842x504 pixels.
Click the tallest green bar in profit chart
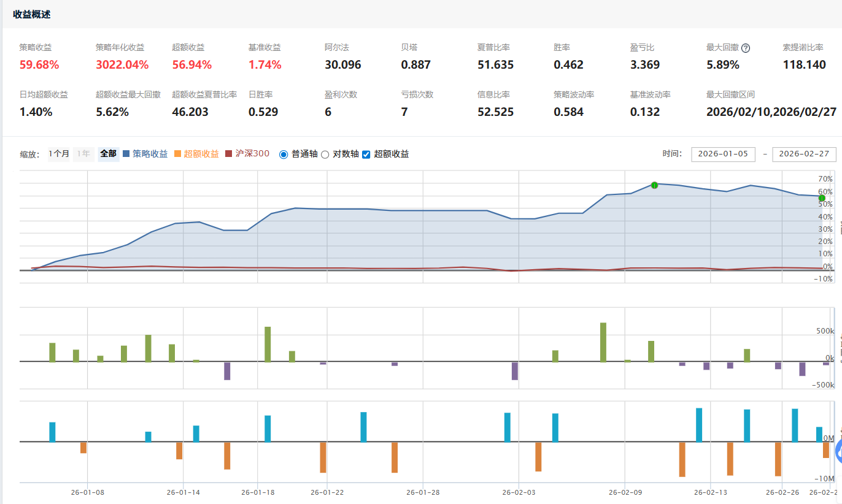(603, 342)
